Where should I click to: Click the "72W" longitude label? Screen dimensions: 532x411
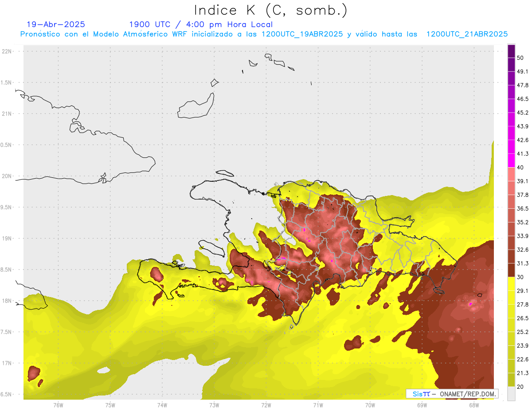(x=266, y=405)
